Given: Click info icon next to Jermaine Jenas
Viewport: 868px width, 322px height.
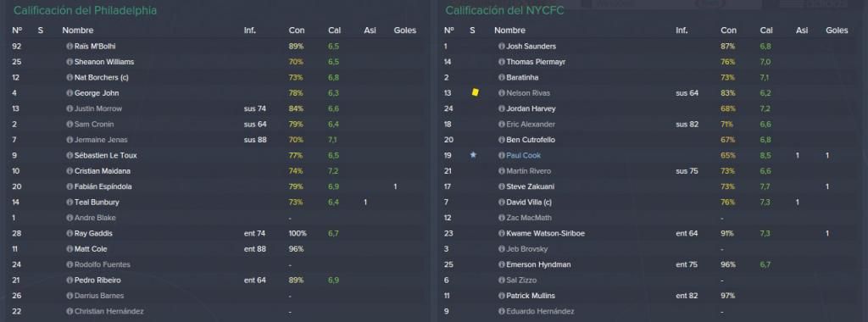Looking at the screenshot, I should [70, 140].
